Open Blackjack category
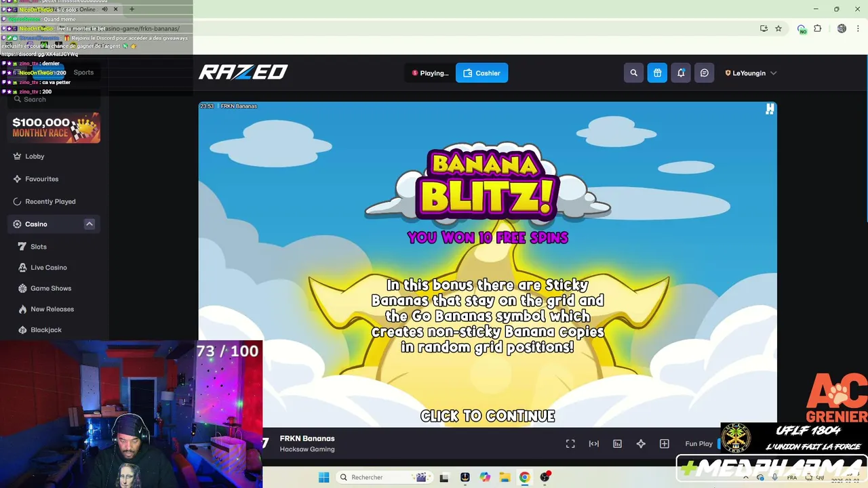Screen dimensions: 868x488 tap(46, 330)
